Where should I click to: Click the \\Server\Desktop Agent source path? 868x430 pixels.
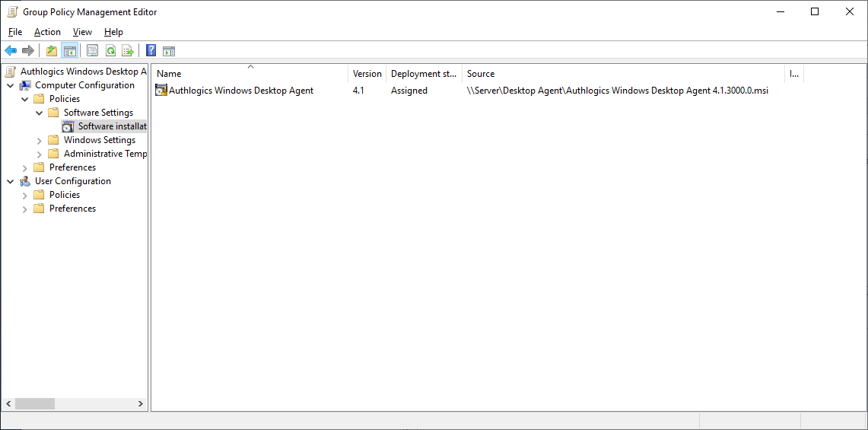pyautogui.click(x=618, y=91)
